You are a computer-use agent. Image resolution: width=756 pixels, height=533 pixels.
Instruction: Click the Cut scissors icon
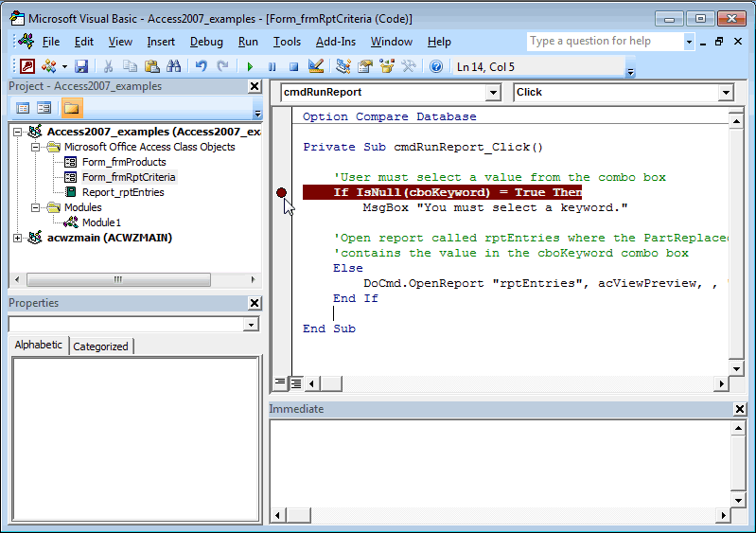point(108,66)
